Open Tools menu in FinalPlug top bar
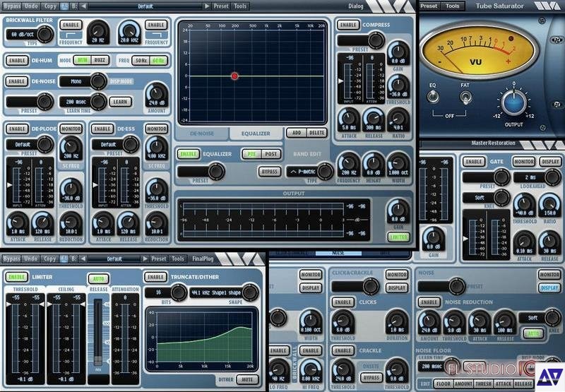This screenshot has height=392, width=565. pyautogui.click(x=178, y=259)
